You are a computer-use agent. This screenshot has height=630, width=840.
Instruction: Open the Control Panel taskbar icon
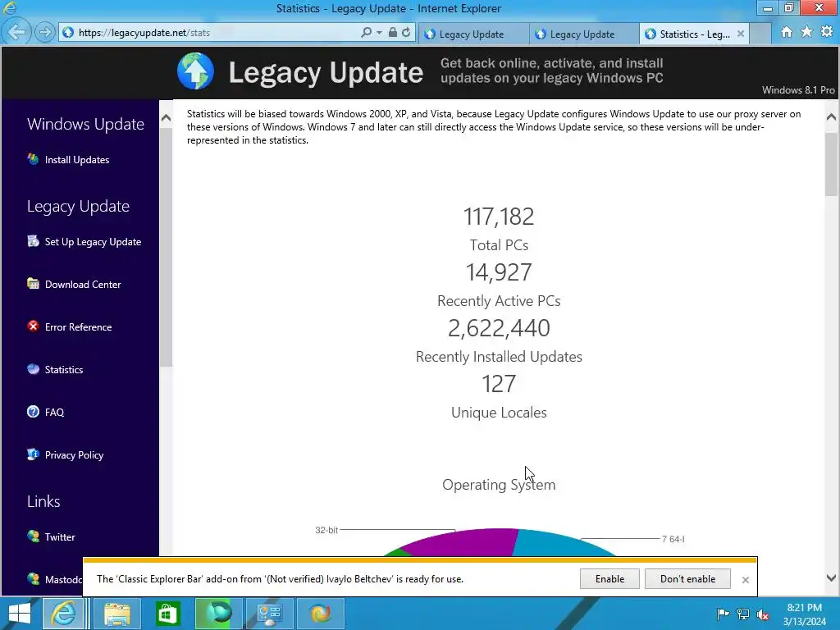(269, 614)
